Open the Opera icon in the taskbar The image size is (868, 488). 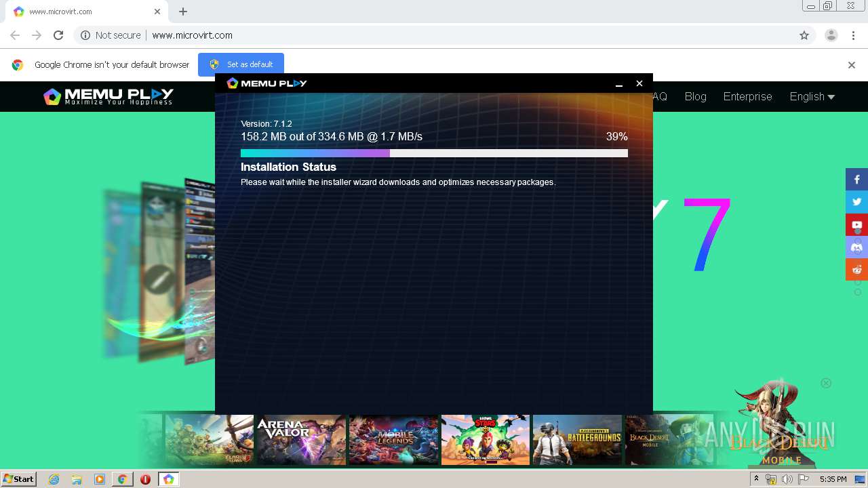(145, 479)
